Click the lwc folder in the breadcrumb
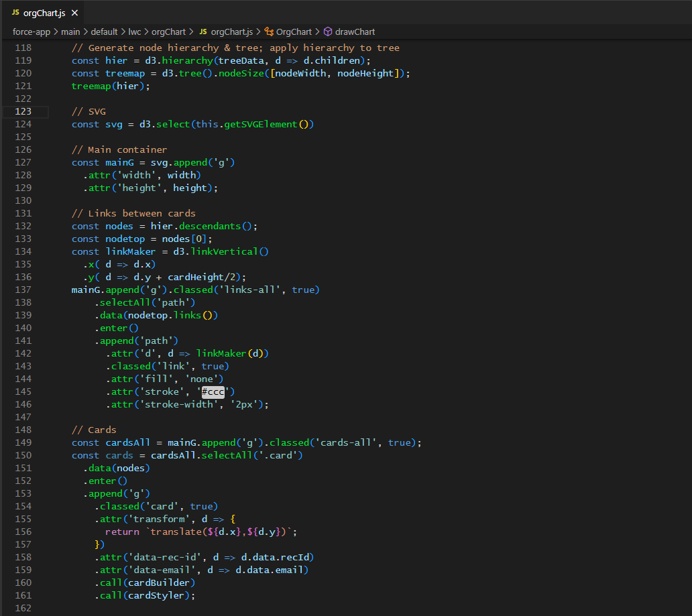692x616 pixels. click(134, 32)
